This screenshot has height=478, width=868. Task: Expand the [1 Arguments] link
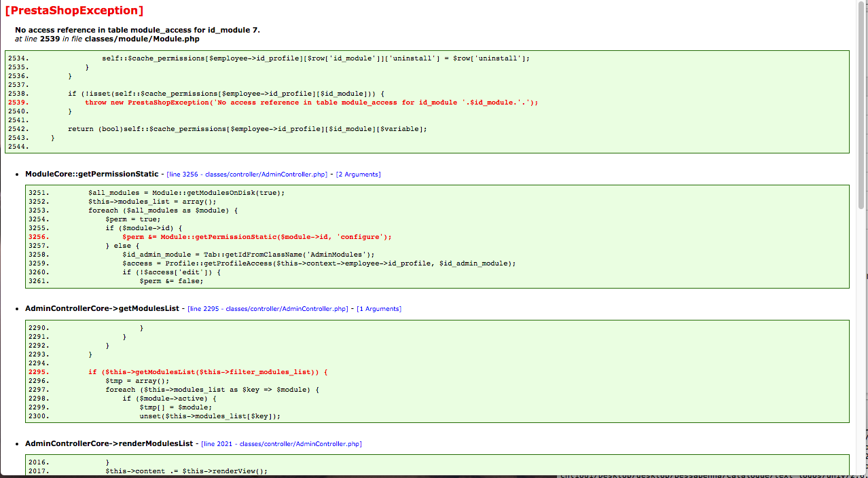coord(379,309)
